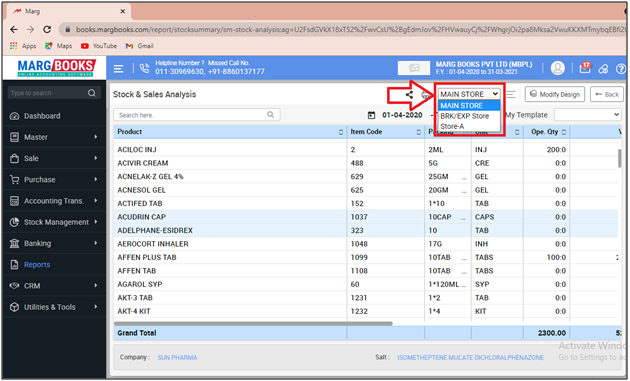Select the AKT-4 KIT row
Viewport: 630px width, 381px height.
[366, 311]
